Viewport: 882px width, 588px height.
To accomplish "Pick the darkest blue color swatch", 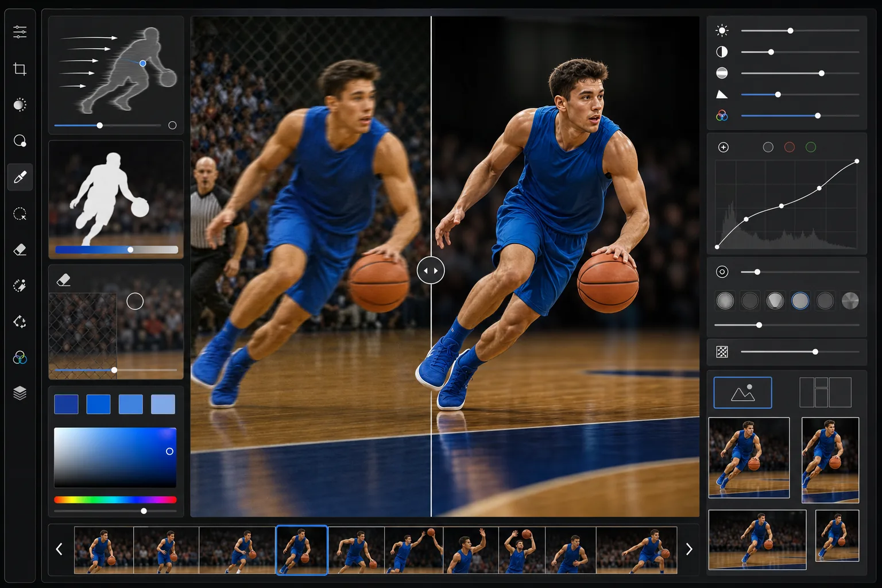I will (x=66, y=404).
